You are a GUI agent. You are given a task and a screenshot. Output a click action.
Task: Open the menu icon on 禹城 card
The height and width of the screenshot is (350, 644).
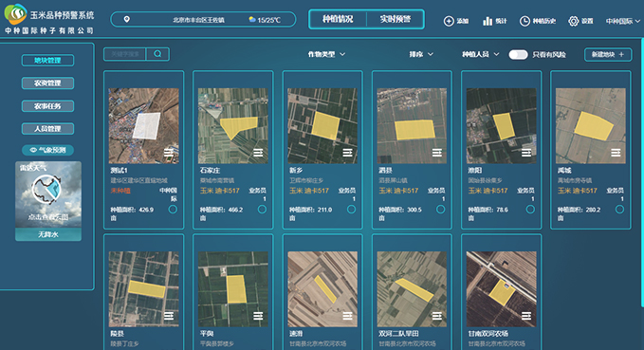tap(616, 153)
